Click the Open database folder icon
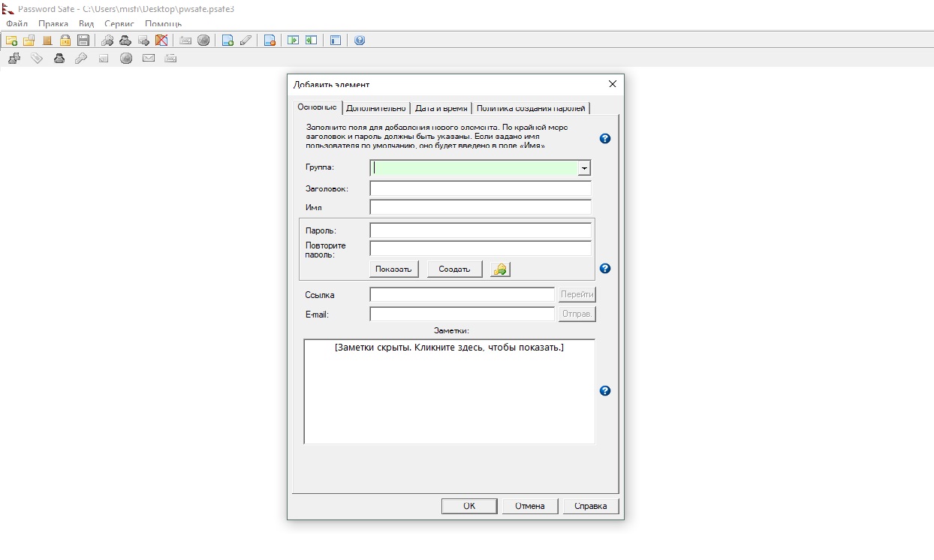Screen dimensions: 934x560 (29, 41)
